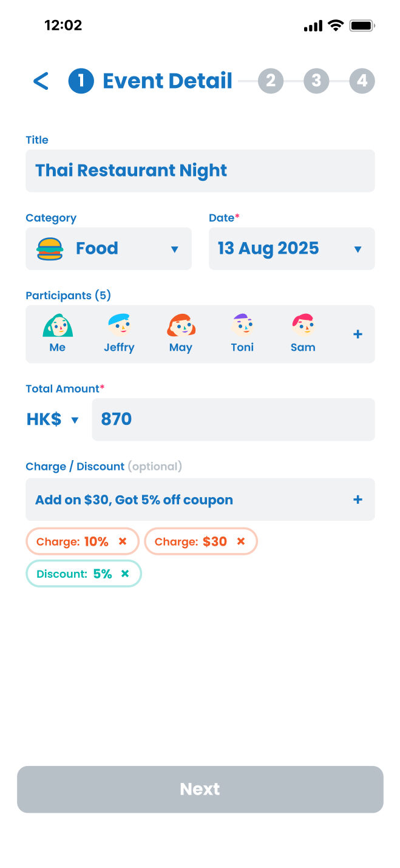Tap Jeffry's avatar icon
Viewport: 400px width, 868px height.
coord(119,326)
